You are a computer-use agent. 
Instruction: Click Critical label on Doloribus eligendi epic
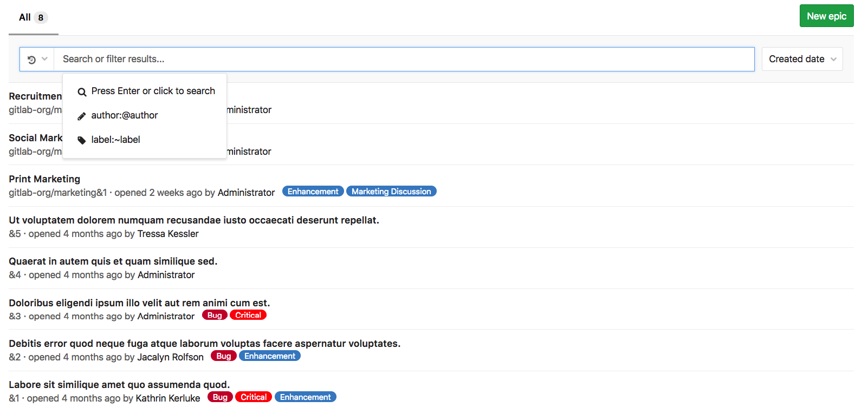(248, 315)
